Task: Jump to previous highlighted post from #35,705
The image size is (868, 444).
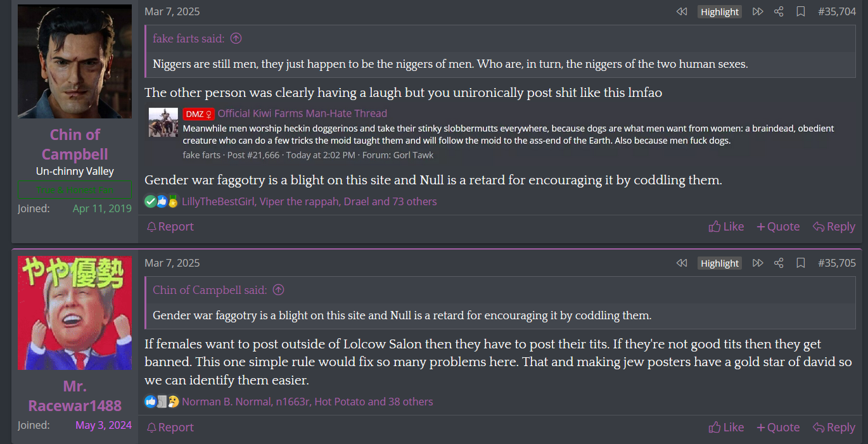Action: point(682,263)
